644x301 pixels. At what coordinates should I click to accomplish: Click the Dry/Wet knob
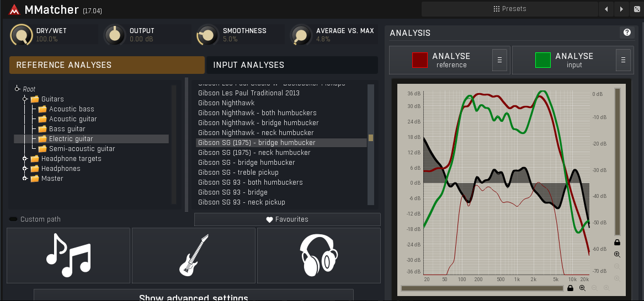coord(22,35)
